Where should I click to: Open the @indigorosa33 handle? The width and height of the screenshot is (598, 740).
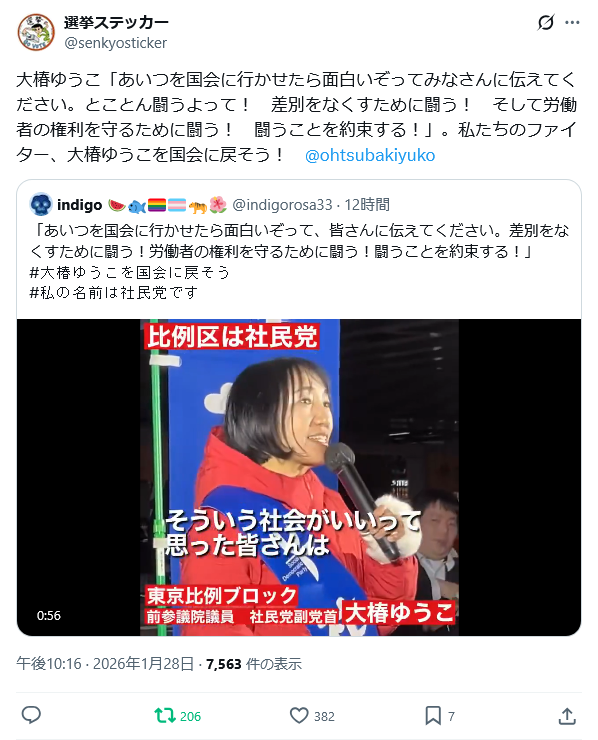point(282,205)
